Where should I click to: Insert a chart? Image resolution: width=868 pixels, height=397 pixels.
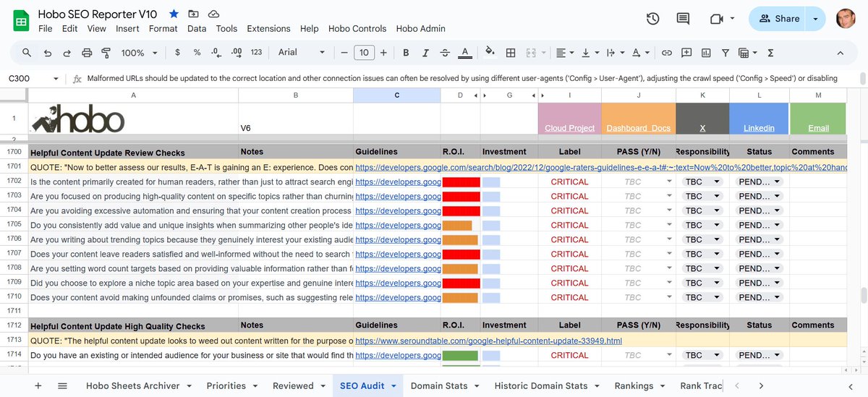click(706, 53)
